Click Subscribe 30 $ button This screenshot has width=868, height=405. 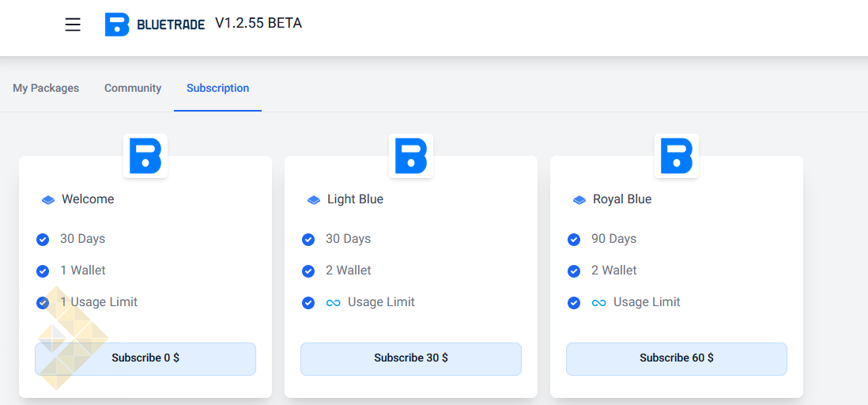pos(411,358)
